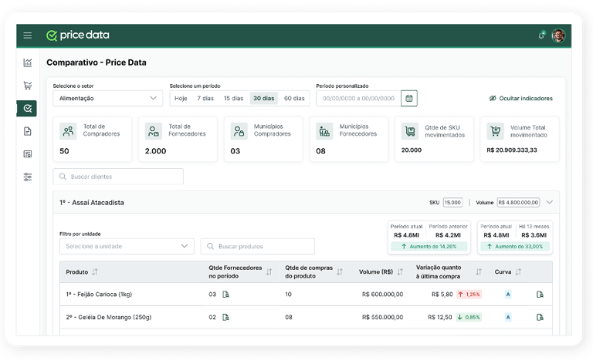The image size is (593, 364).
Task: Open the notifications bell
Action: [x=541, y=35]
